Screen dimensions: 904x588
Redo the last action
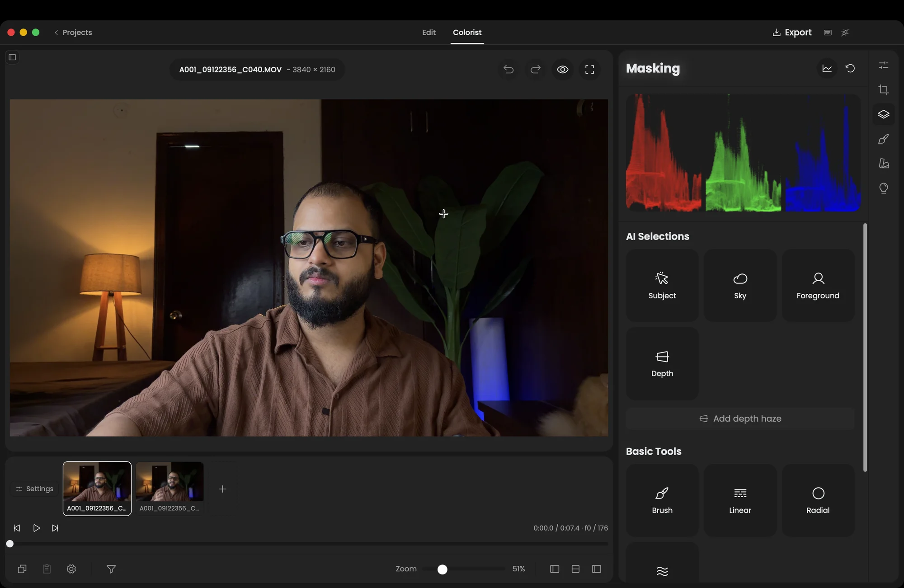[536, 70]
